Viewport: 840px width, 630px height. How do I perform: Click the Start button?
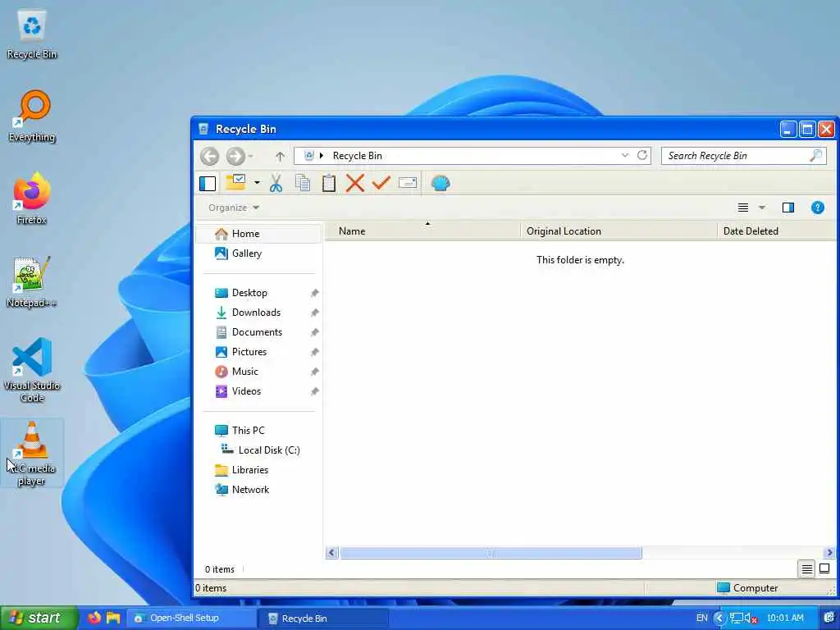(x=39, y=618)
